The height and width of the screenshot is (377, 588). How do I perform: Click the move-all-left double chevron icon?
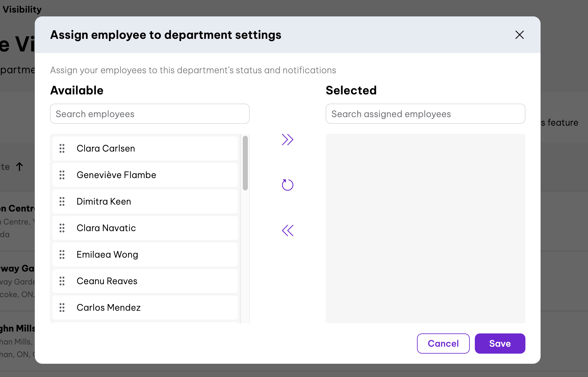[x=287, y=230]
